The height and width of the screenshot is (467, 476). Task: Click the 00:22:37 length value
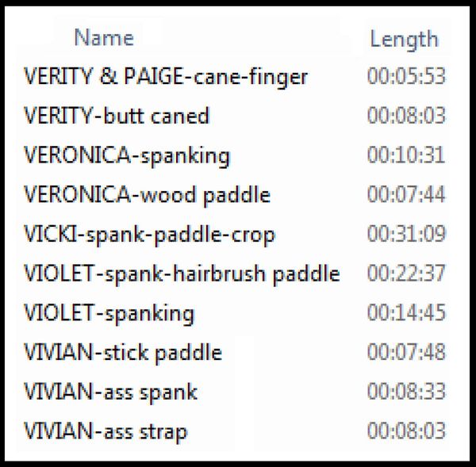point(406,273)
